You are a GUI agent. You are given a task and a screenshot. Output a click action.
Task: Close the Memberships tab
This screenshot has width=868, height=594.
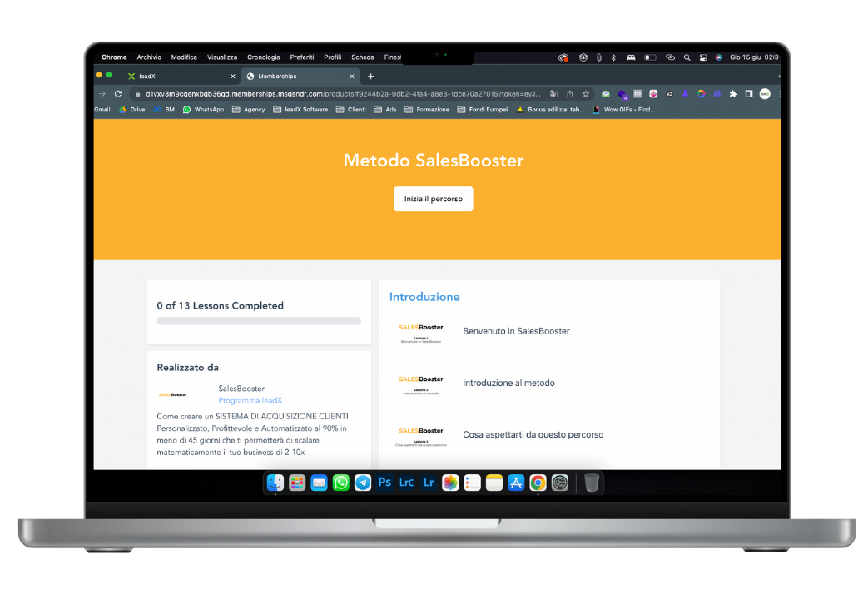(352, 77)
